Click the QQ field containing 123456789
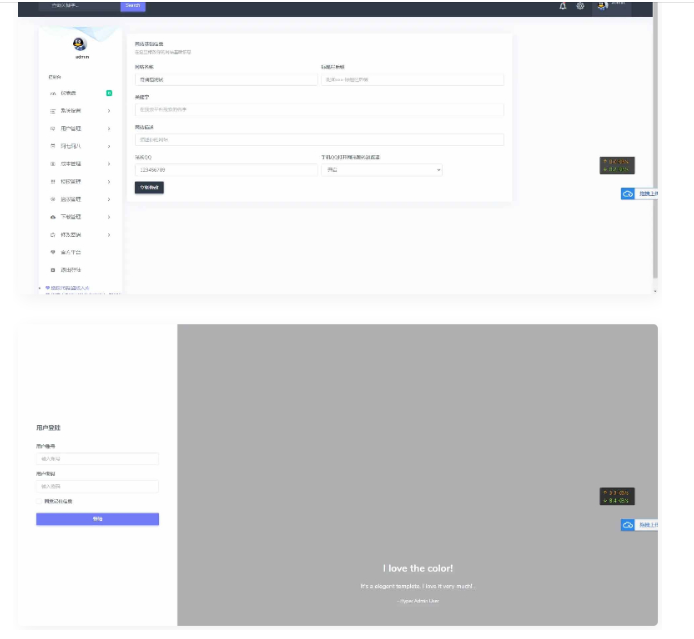The height and width of the screenshot is (639, 694). 225,170
